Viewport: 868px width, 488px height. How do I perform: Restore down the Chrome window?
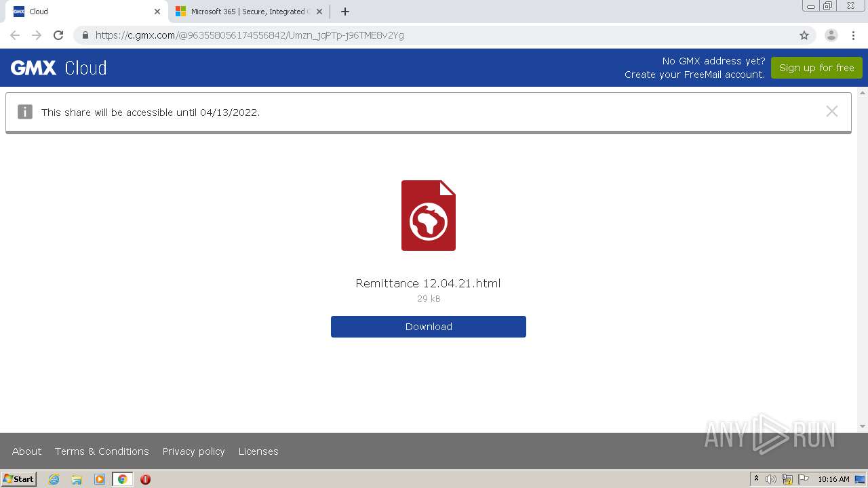(828, 6)
